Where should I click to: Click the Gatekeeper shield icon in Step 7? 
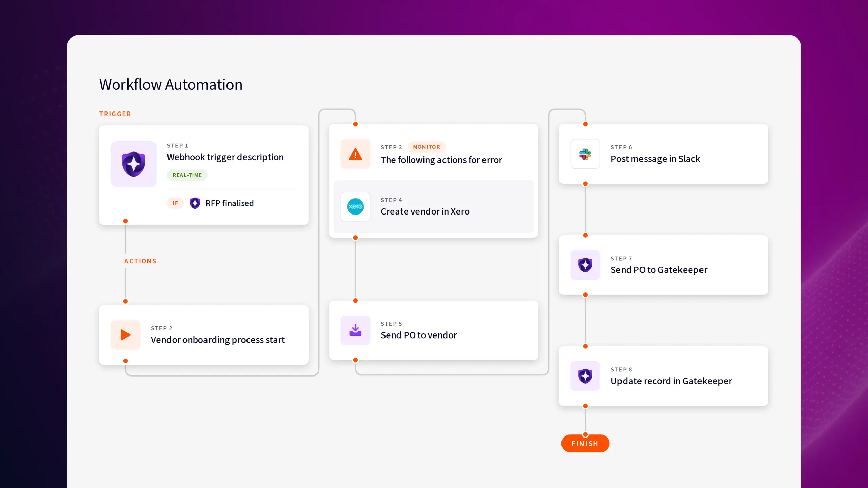(x=585, y=265)
